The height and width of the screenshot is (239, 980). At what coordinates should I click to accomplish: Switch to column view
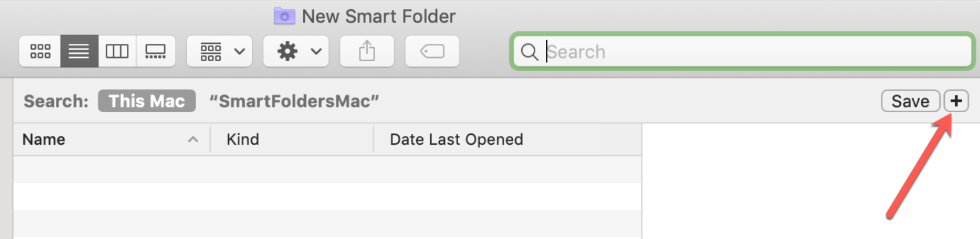tap(117, 52)
